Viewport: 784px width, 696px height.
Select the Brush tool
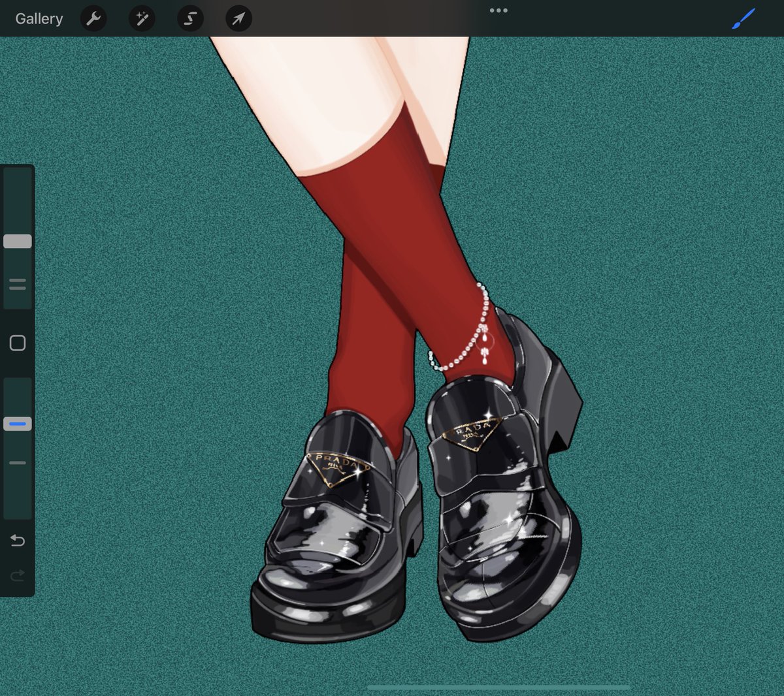pos(743,18)
